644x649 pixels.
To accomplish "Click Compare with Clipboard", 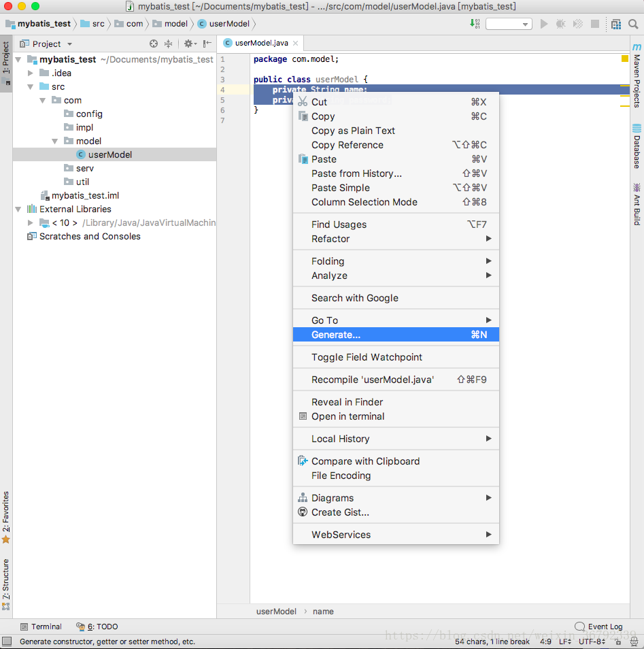I will pos(396,461).
